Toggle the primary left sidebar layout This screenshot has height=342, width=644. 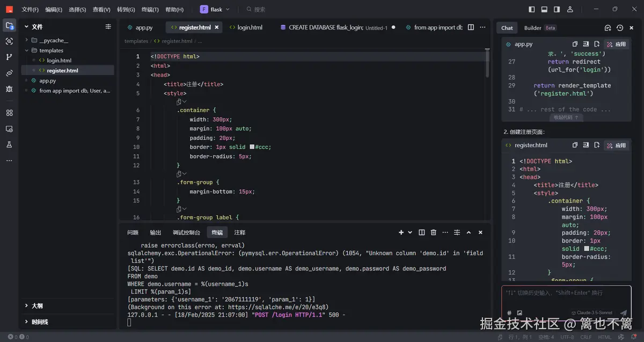(532, 9)
